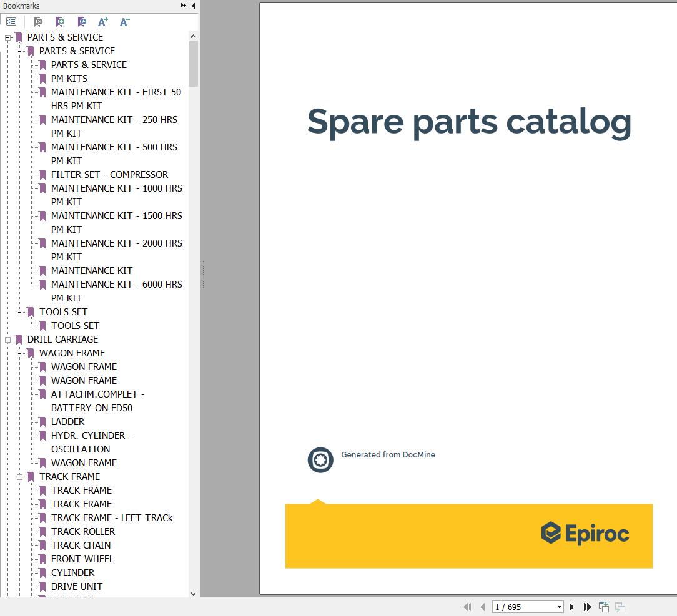Expand the Bookmarks panel with double-arrow icon
The width and height of the screenshot is (677, 616).
[184, 6]
